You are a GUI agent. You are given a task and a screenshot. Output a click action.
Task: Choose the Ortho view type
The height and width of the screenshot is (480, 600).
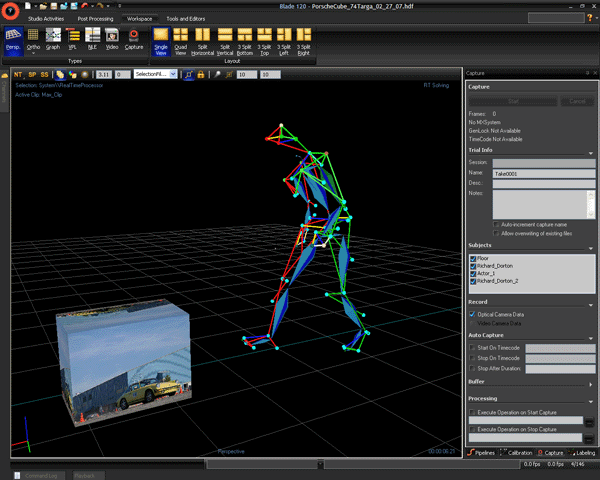click(33, 39)
